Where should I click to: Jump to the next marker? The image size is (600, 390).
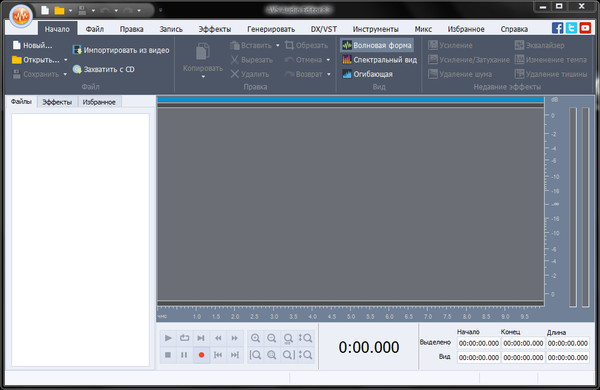(235, 355)
